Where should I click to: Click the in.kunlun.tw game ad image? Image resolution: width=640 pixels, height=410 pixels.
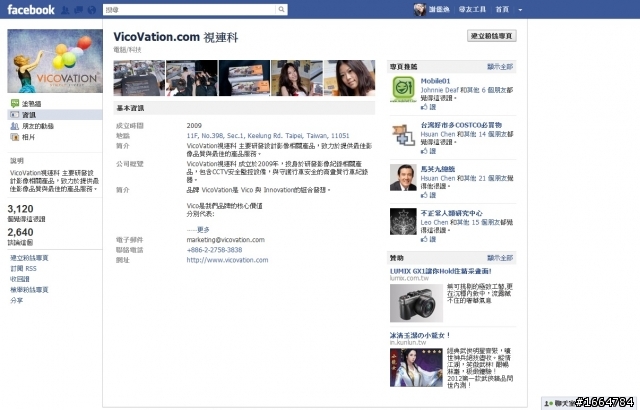coord(416,367)
